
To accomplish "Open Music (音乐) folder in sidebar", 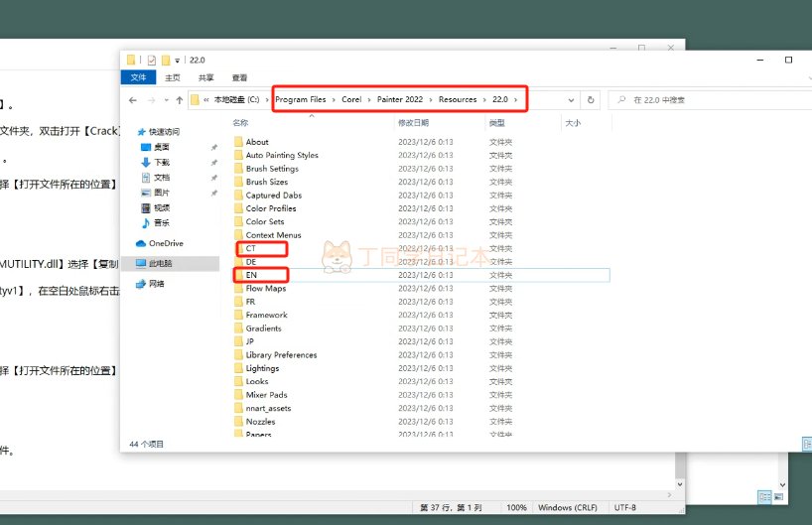I will pyautogui.click(x=161, y=222).
